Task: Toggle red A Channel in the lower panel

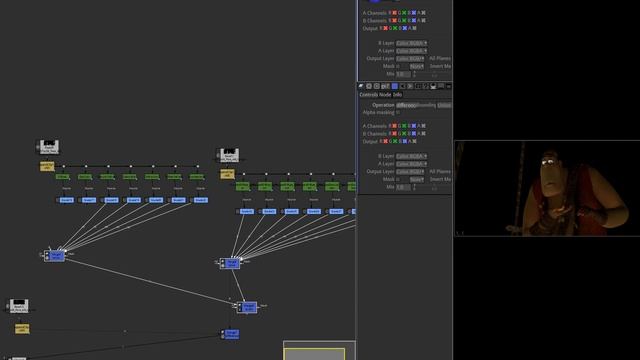Action: pos(394,126)
